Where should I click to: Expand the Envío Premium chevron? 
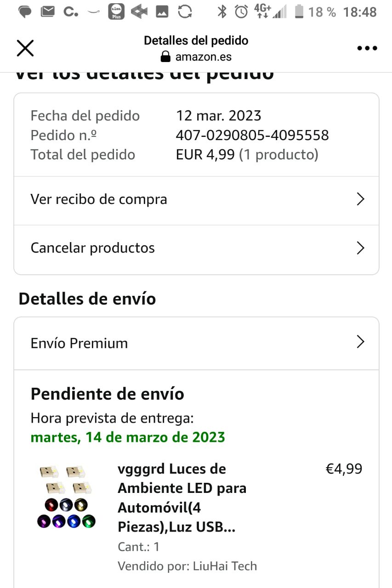tap(360, 342)
